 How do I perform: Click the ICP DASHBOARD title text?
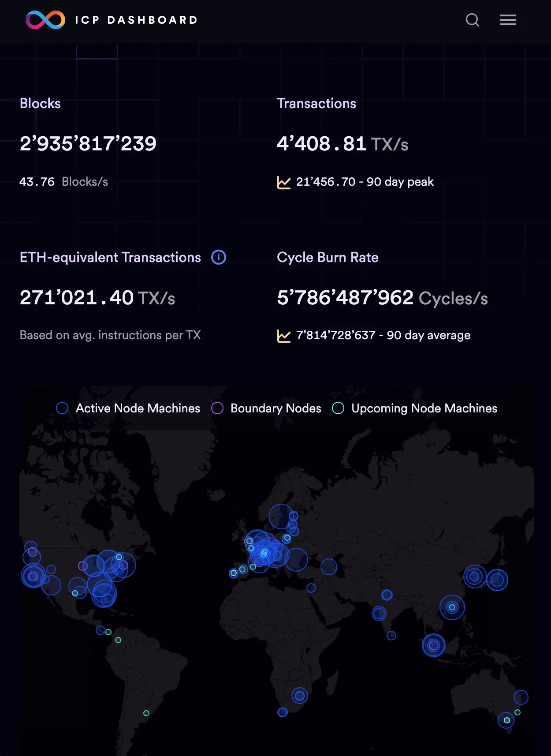(x=136, y=20)
